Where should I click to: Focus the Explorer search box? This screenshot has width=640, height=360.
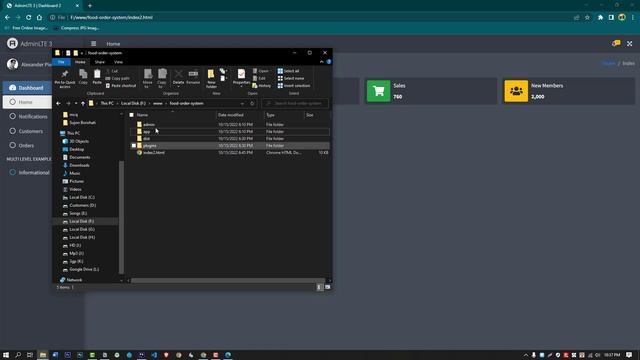pos(295,104)
